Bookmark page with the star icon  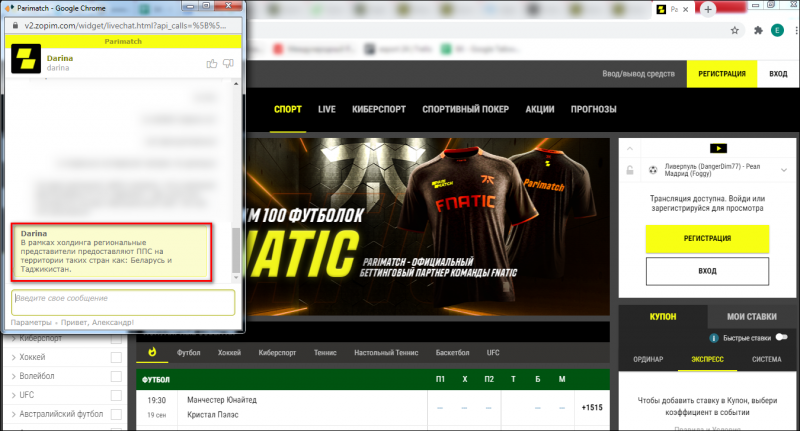(x=735, y=31)
